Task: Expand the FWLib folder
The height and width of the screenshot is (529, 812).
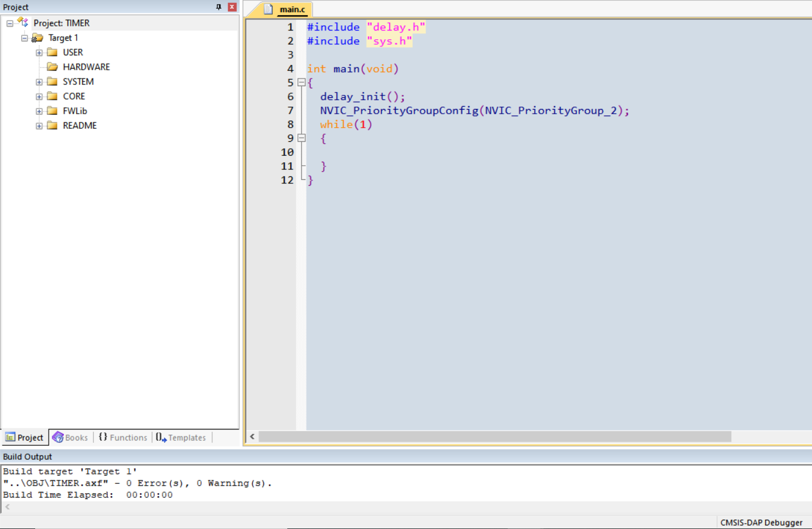Action: coord(39,111)
